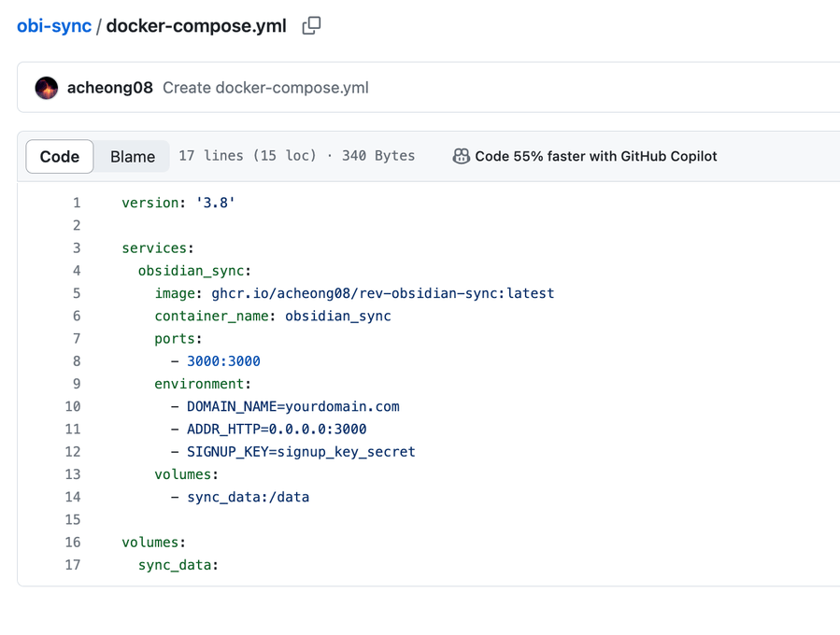The height and width of the screenshot is (635, 840).
Task: Click the 'sync_data:' key on line 17
Action: tap(178, 565)
